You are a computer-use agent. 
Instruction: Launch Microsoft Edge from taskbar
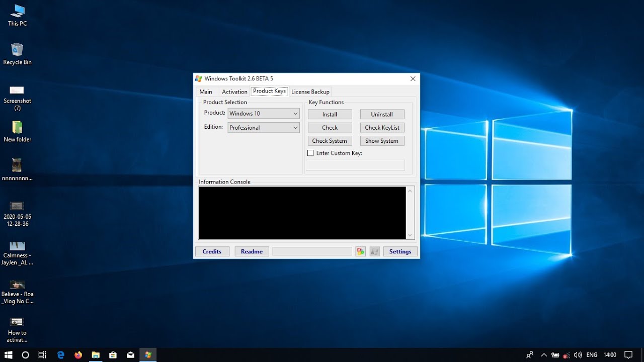(61, 355)
